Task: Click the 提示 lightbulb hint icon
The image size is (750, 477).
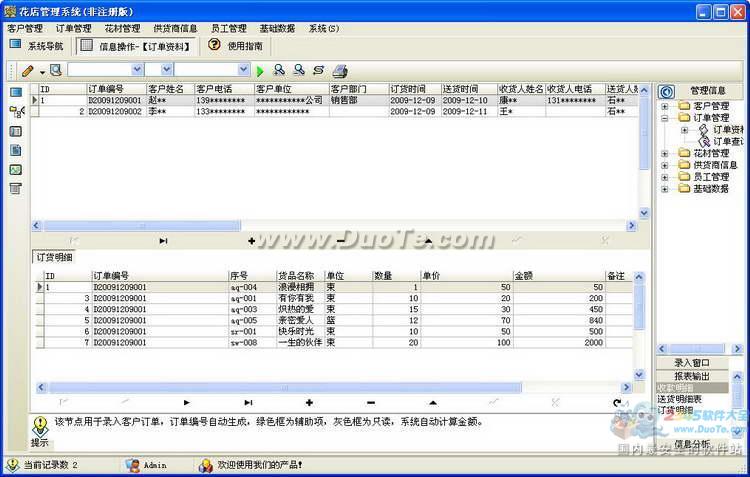Action: pos(41,426)
